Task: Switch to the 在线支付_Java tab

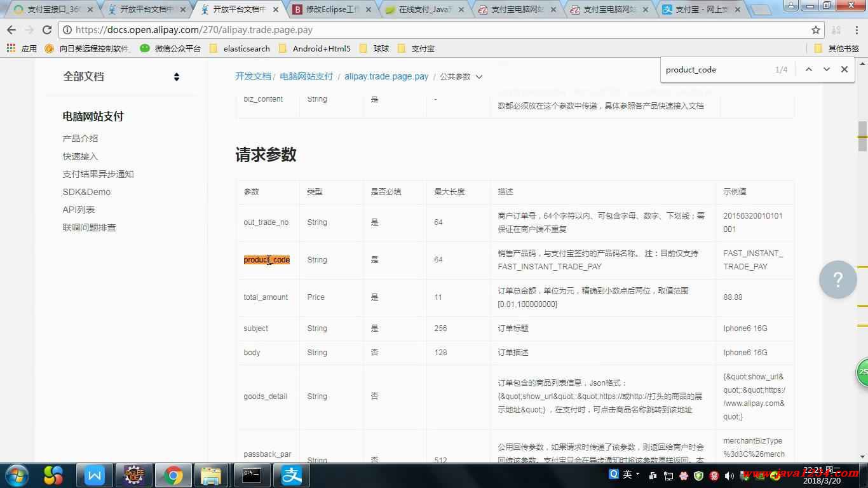Action: (426, 10)
